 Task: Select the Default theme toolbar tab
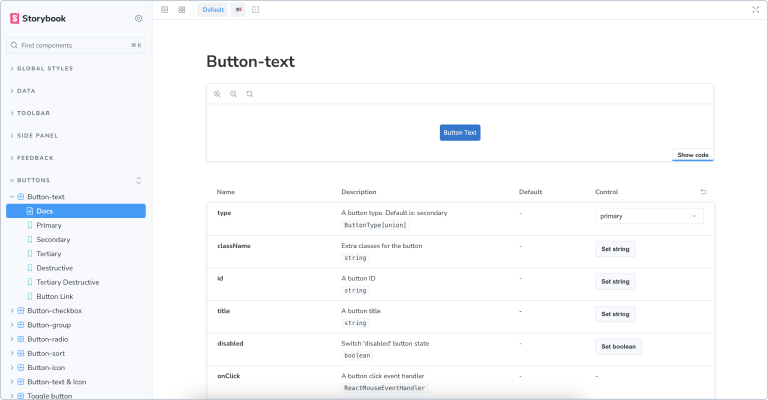tap(213, 10)
